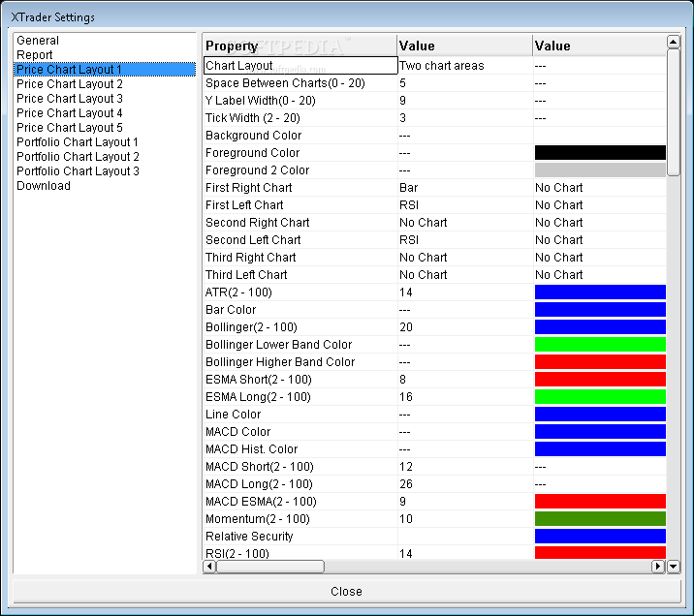Image resolution: width=694 pixels, height=616 pixels.
Task: Select the Report category
Action: click(35, 55)
